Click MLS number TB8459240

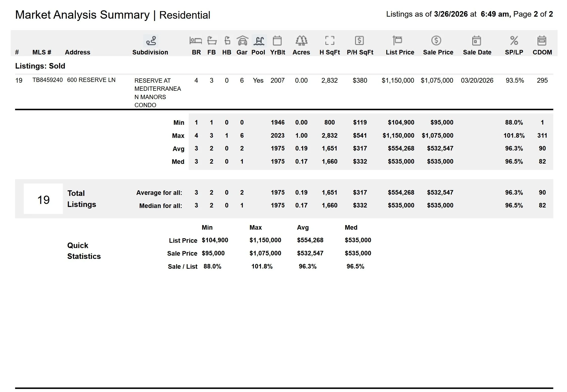coord(47,80)
